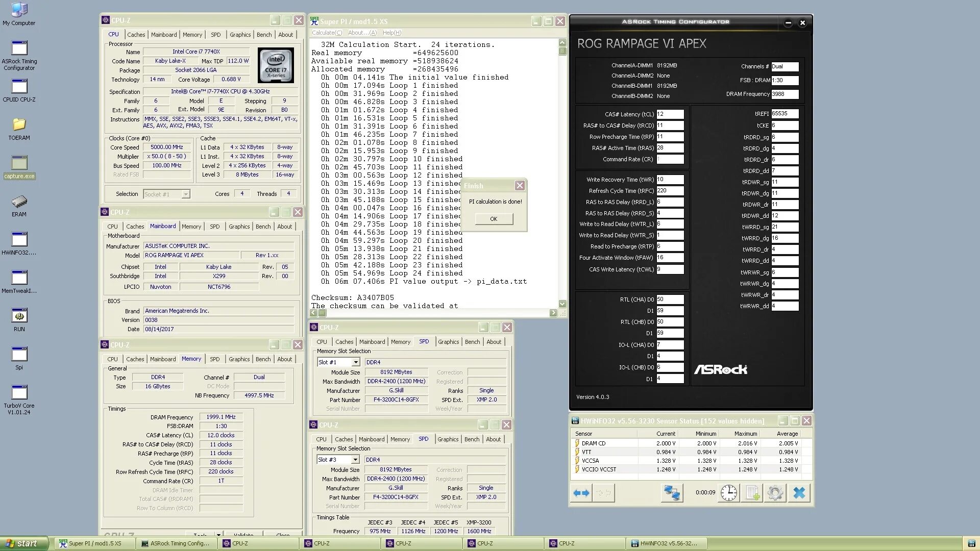980x551 pixels.
Task: Click OK in PI calculation done dialog
Action: pos(494,219)
